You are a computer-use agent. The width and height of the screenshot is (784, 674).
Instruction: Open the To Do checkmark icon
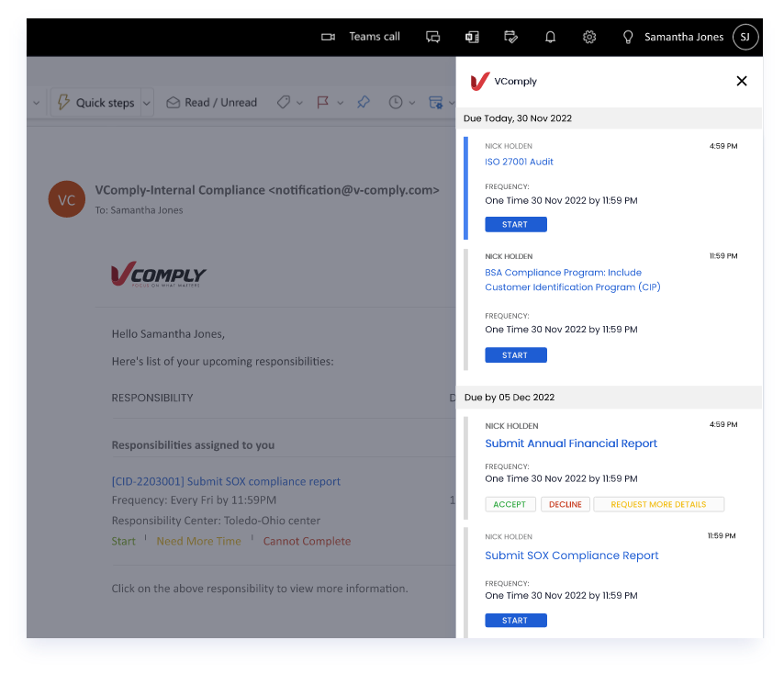tap(510, 37)
